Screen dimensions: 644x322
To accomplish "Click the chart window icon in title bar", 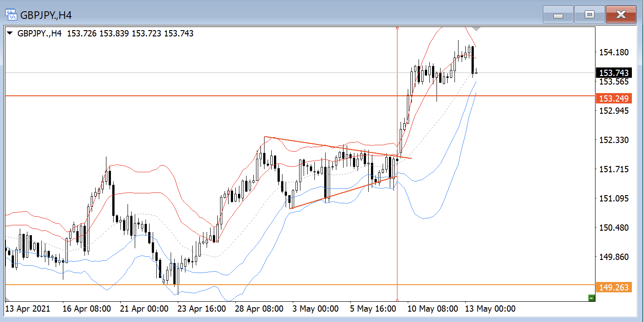I will pos(11,14).
